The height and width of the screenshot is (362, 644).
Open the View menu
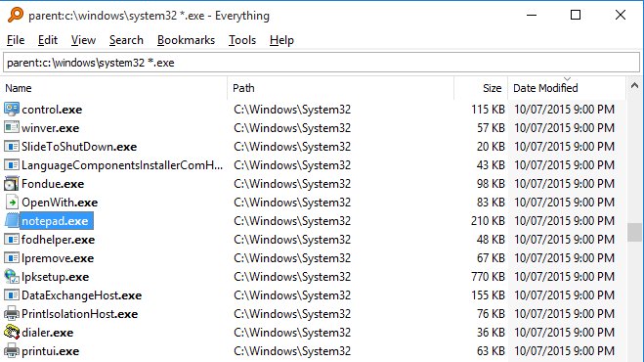tap(83, 40)
